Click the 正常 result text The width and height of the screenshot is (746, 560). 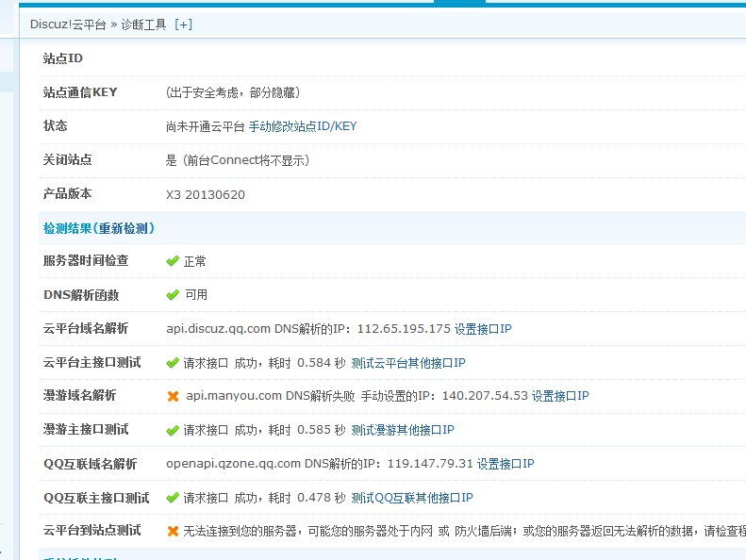tap(195, 261)
